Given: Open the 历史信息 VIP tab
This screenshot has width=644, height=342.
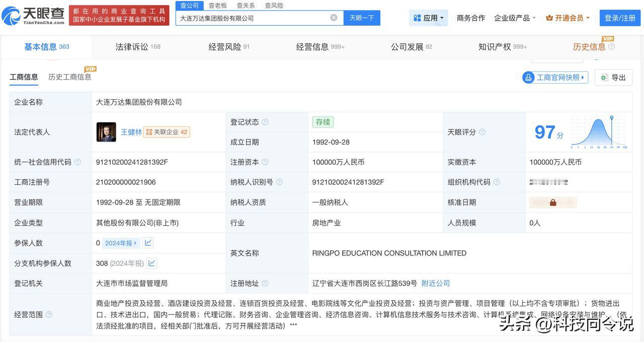Looking at the screenshot, I should tap(590, 47).
